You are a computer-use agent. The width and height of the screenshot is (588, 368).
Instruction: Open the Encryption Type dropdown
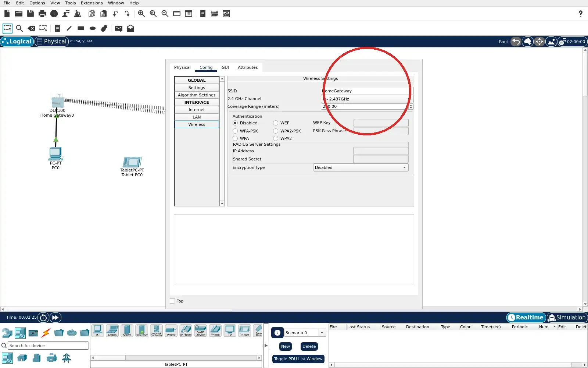[361, 167]
